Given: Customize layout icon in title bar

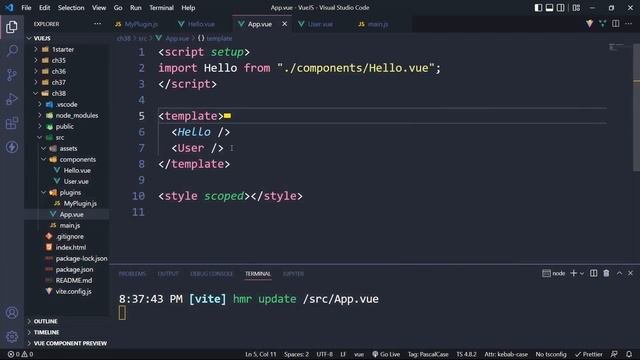Looking at the screenshot, I should coord(576,8).
